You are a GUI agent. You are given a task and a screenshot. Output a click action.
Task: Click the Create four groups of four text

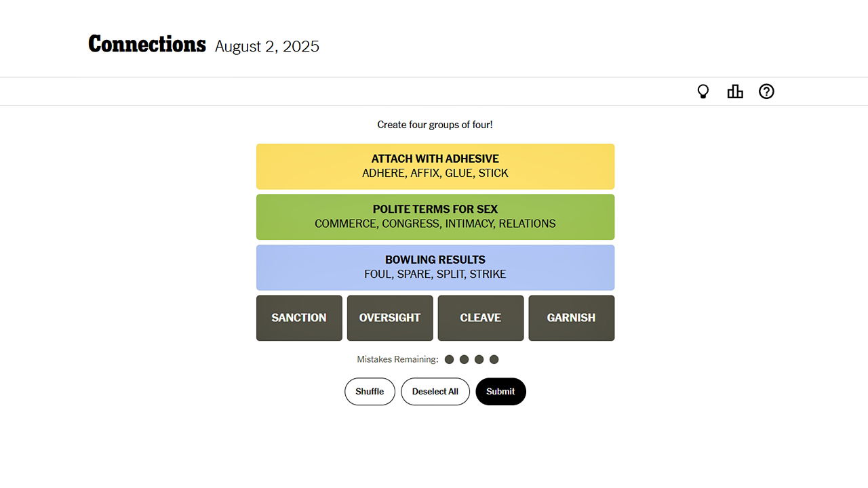[435, 125]
